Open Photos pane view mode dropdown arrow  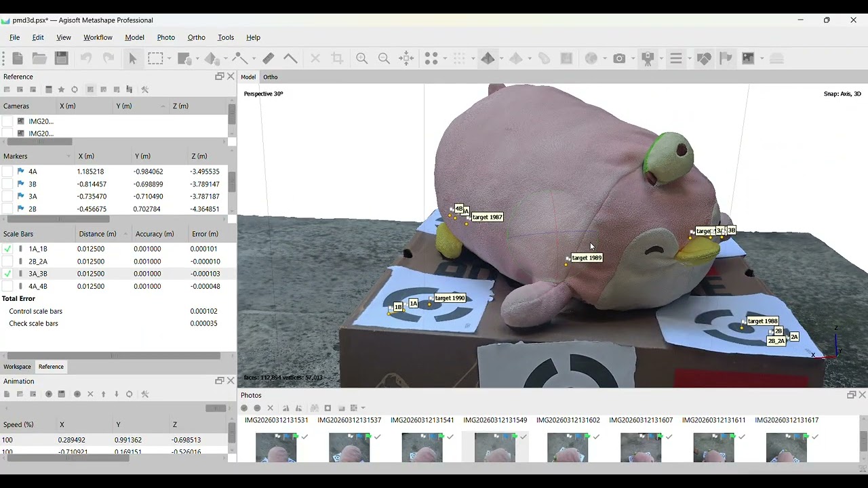click(363, 408)
